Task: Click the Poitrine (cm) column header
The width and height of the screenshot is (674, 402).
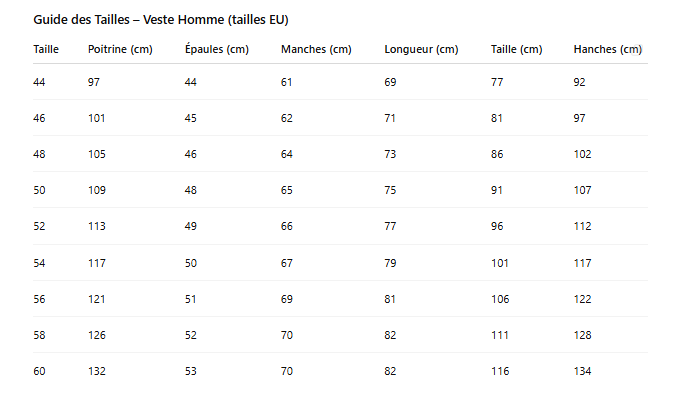Action: (120, 49)
